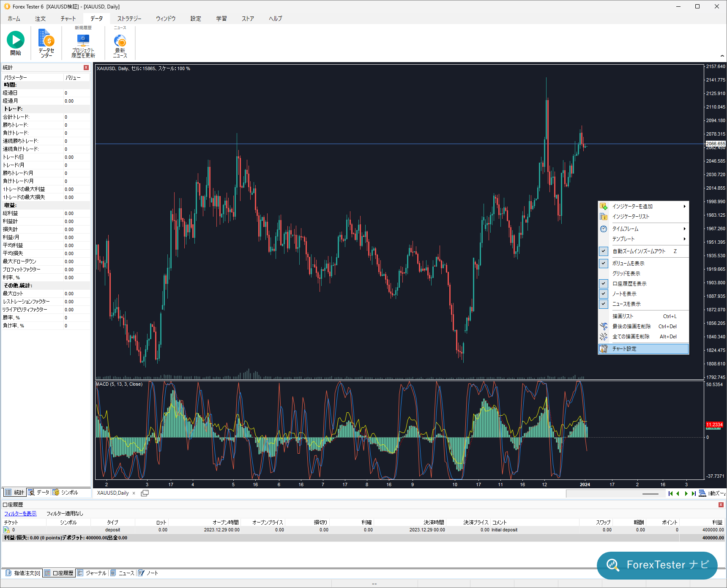Image resolution: width=727 pixels, height=588 pixels.
Task: Switch to データ panel tab
Action: 38,493
